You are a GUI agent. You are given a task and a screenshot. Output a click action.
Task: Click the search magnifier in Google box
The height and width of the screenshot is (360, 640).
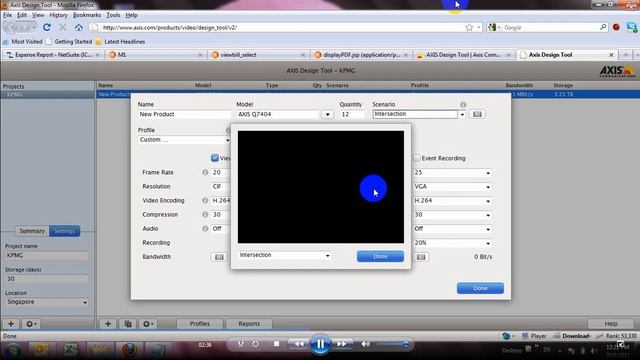click(x=603, y=27)
